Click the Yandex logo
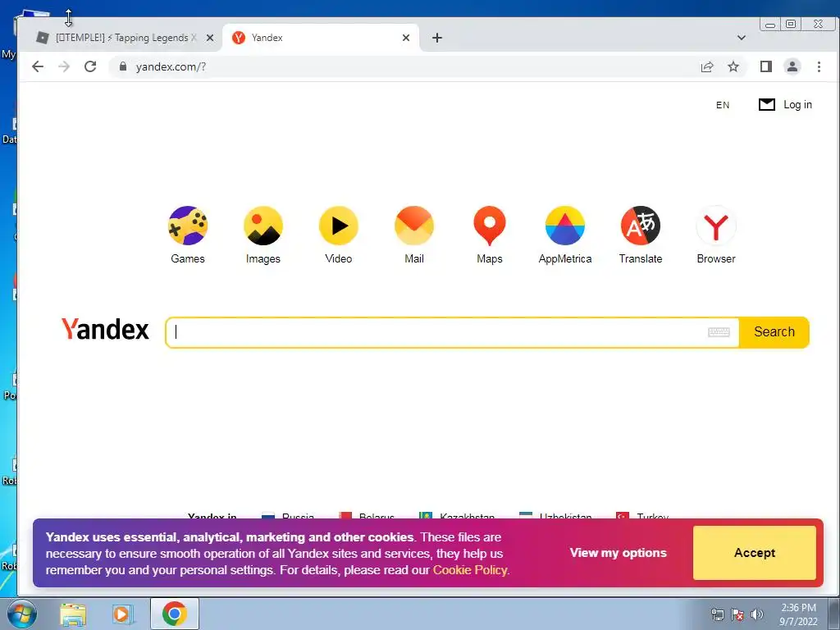Viewport: 840px width, 630px height. 105,330
